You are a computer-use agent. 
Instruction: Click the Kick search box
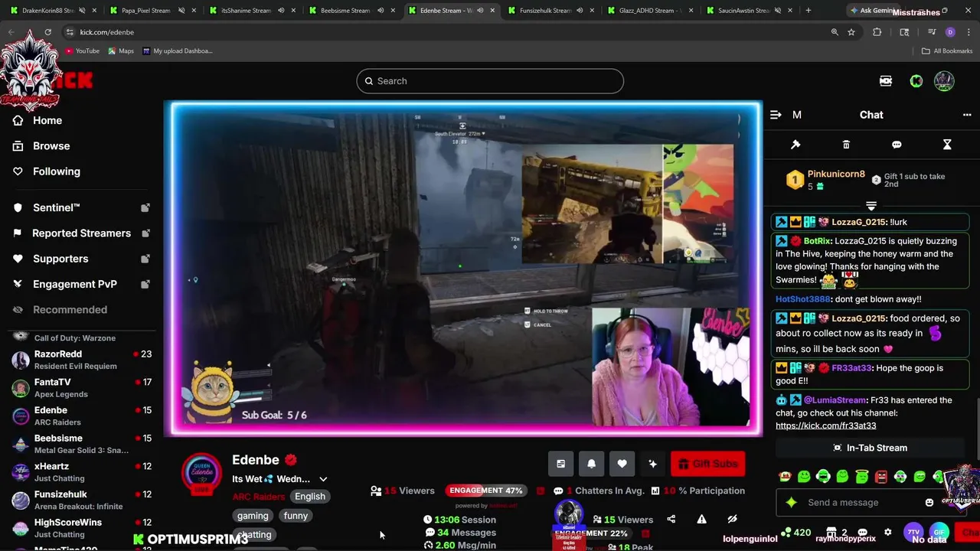pos(490,81)
